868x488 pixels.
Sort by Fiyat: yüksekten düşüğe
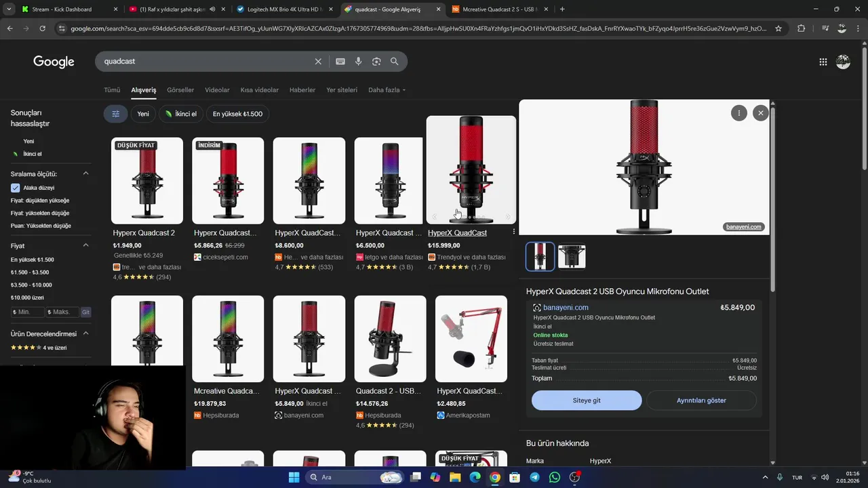(40, 213)
